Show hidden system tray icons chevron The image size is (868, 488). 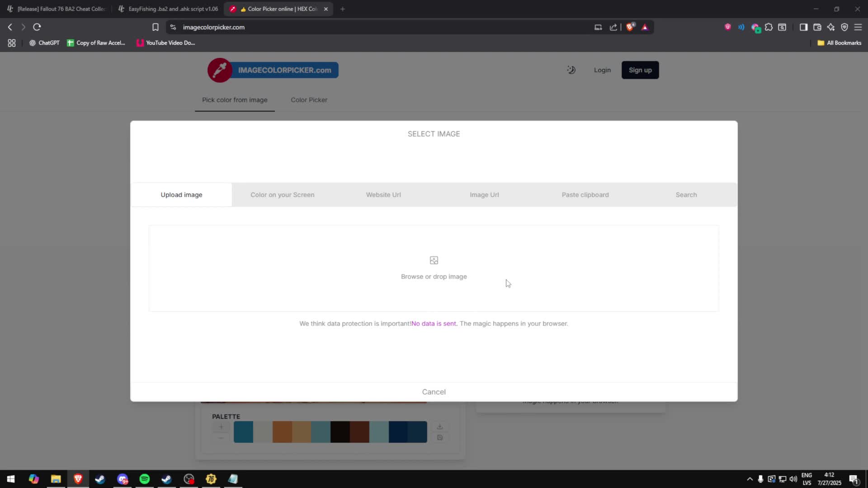[750, 479]
